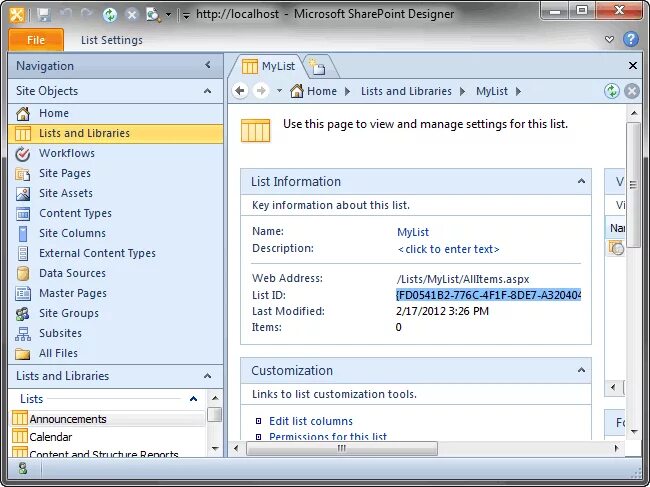Click the Site Columns icon
The width and height of the screenshot is (650, 487).
[23, 233]
